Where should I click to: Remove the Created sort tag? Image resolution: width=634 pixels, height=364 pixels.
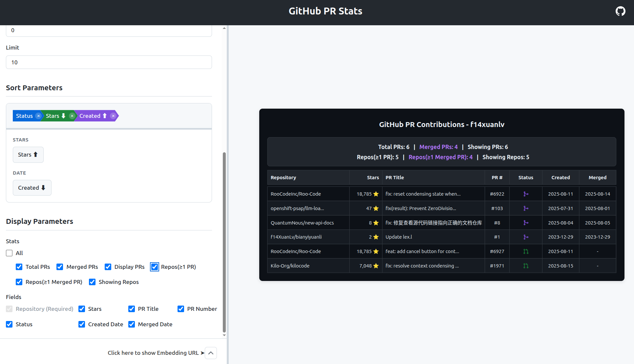point(113,116)
